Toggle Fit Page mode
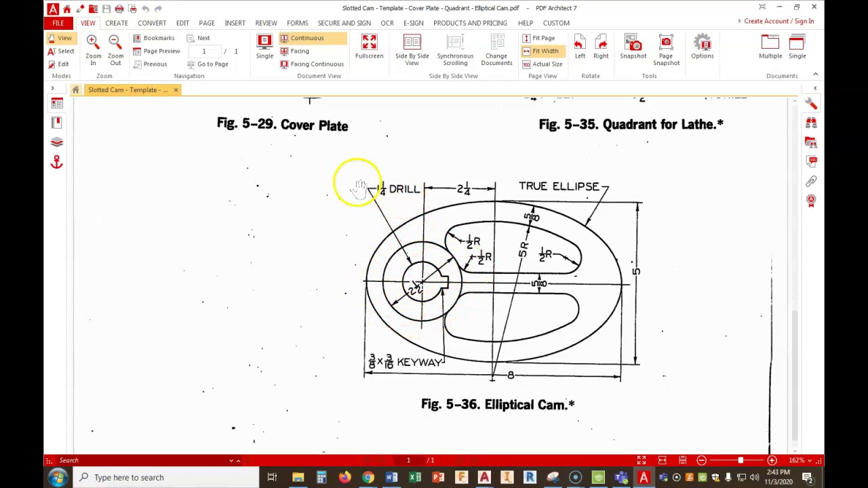The width and height of the screenshot is (868, 488). (539, 38)
